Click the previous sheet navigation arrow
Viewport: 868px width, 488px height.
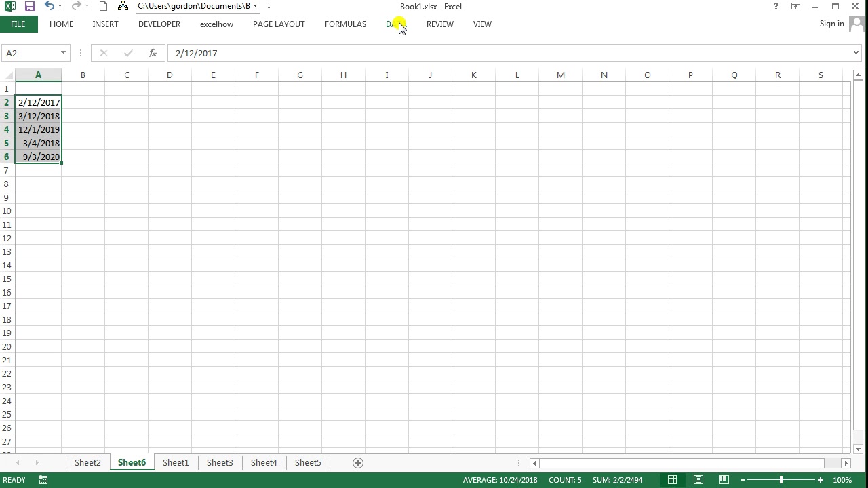pos(18,463)
